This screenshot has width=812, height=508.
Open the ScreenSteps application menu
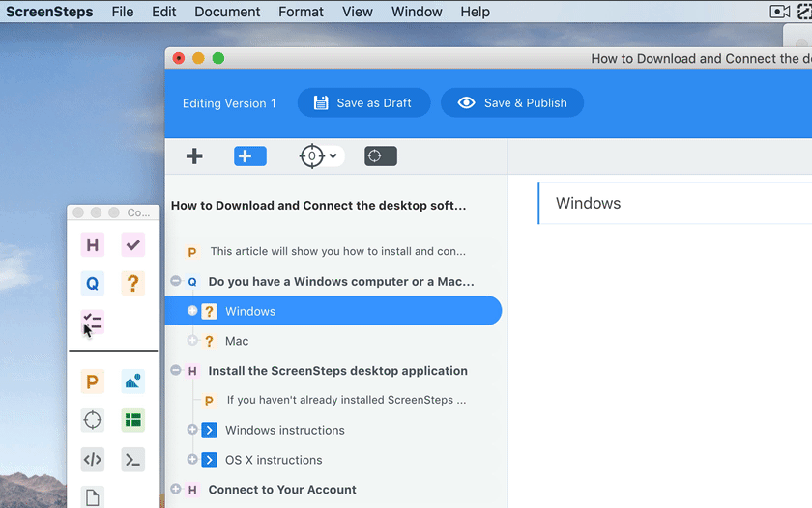point(49,12)
